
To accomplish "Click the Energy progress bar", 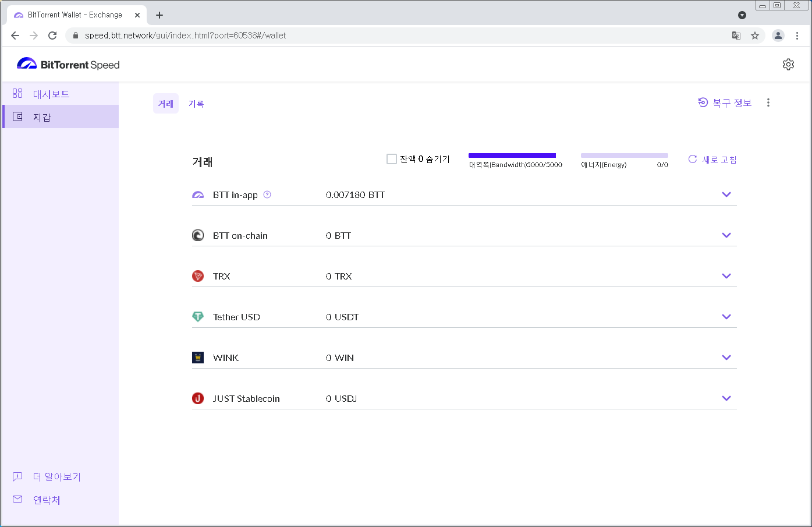I will point(625,155).
